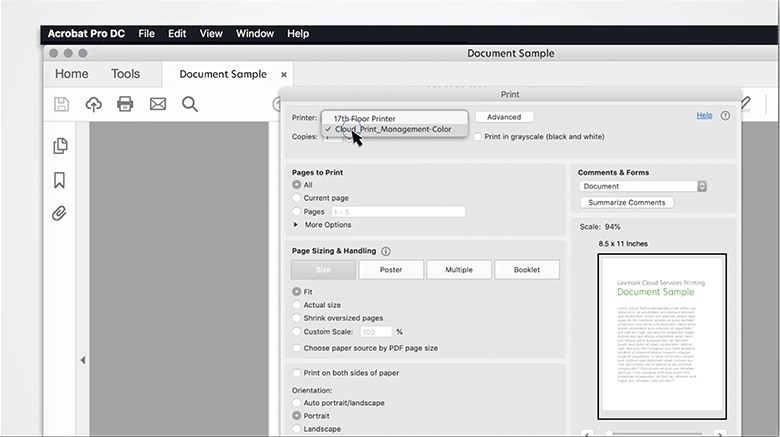Enable Print in grayscale checkbox
The width and height of the screenshot is (780, 437).
[x=478, y=137]
